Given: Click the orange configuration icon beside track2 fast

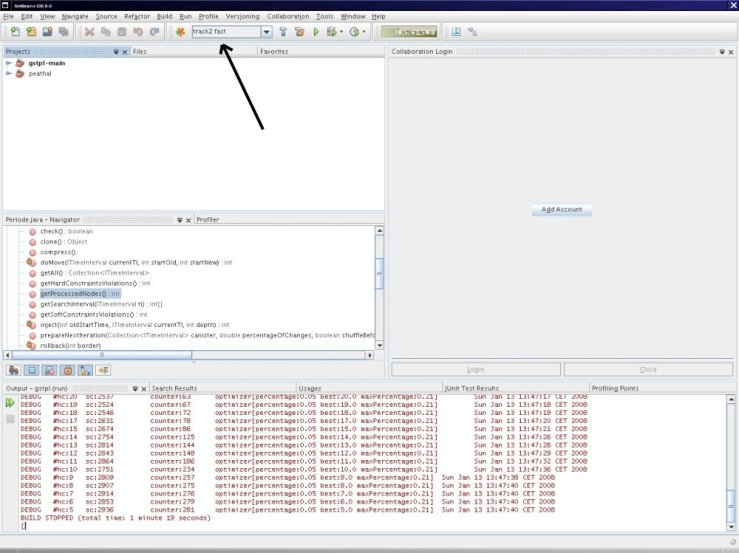Looking at the screenshot, I should click(x=180, y=32).
